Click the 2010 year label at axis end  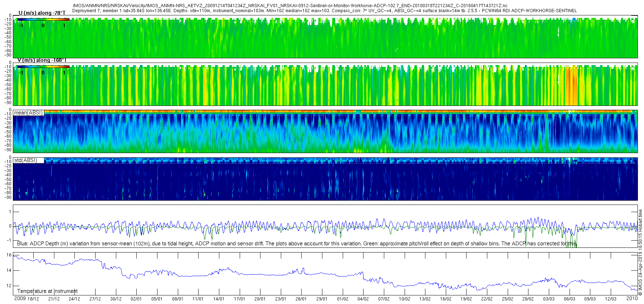tap(632, 298)
